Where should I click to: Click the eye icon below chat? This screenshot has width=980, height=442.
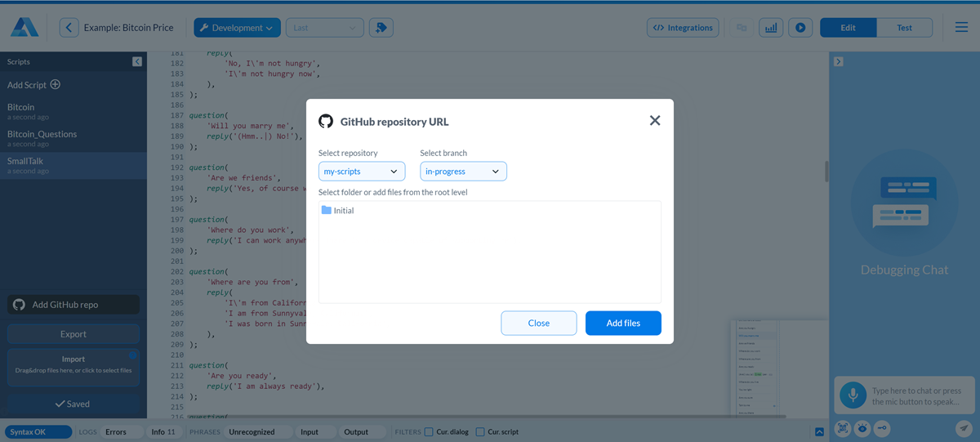point(862,428)
